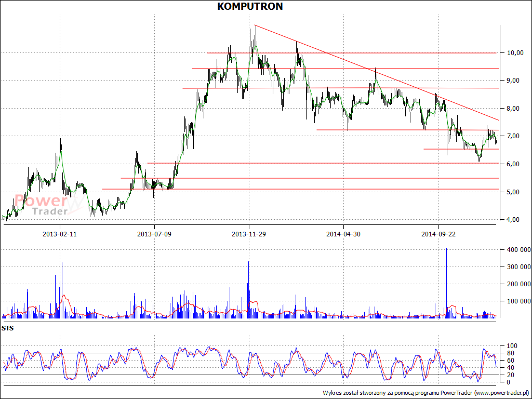532x399 pixels.
Task: Click the volume spike at 2013-11-29
Action: [249, 289]
